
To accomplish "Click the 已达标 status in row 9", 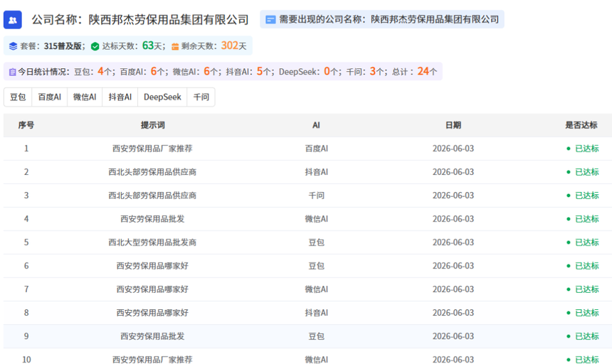I will (x=583, y=336).
